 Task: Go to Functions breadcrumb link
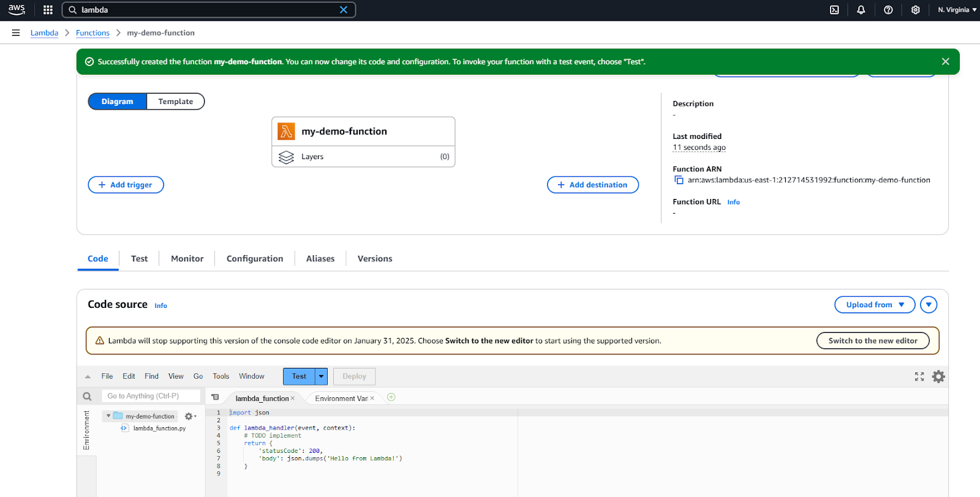point(92,33)
